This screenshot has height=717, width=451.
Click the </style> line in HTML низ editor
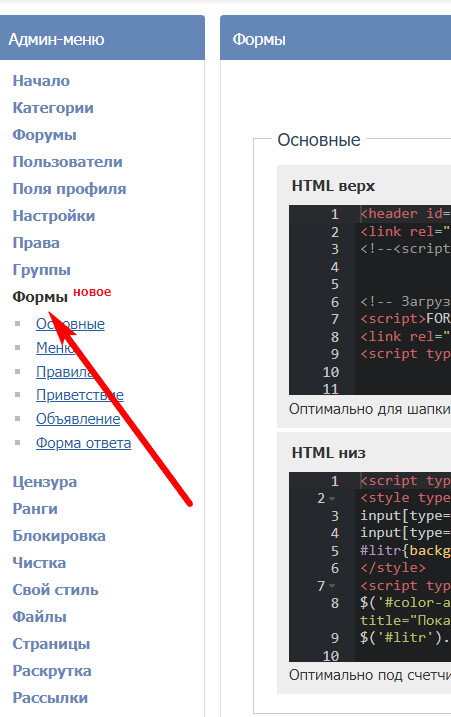click(x=393, y=568)
